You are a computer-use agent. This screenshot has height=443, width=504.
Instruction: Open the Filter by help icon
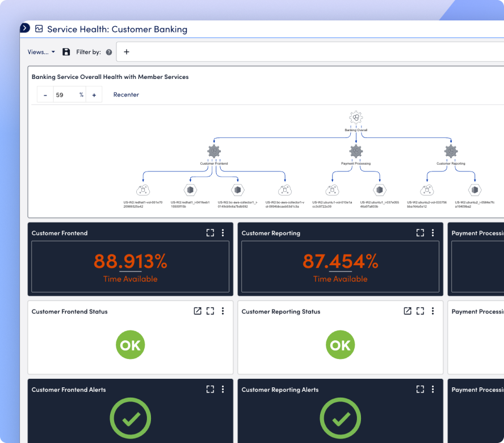point(109,52)
